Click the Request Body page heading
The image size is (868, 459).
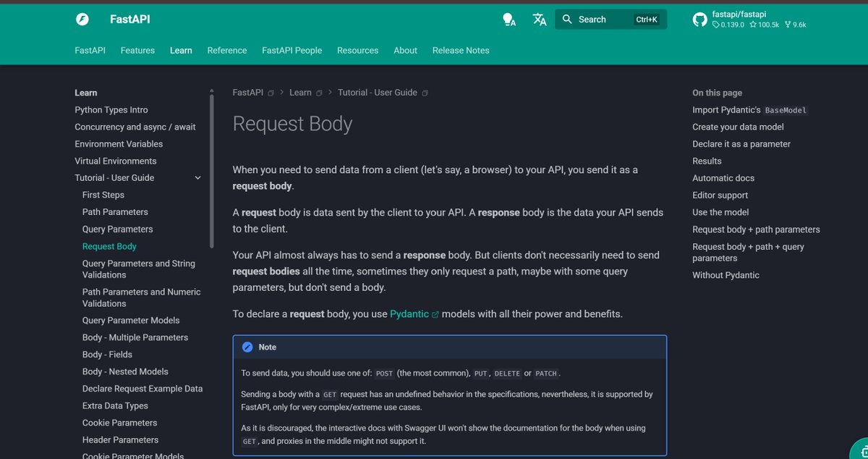click(292, 124)
